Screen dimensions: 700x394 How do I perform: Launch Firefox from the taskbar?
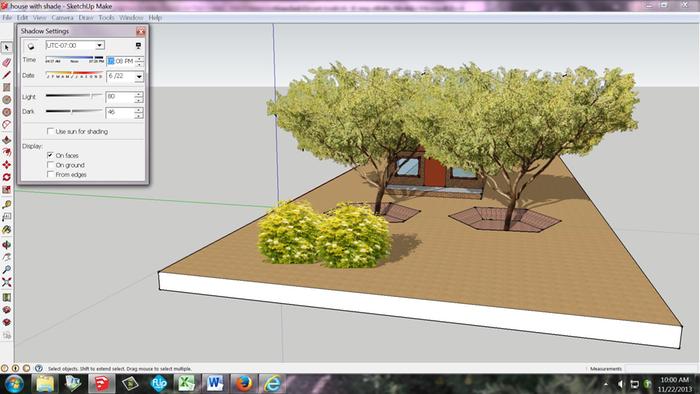pos(244,383)
